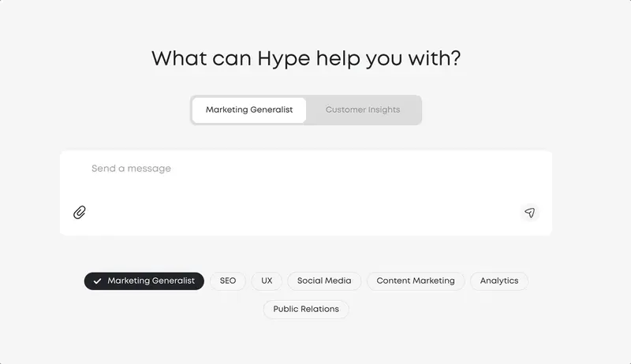This screenshot has width=631, height=364.
Task: Select the SEO chip
Action: [x=228, y=280]
